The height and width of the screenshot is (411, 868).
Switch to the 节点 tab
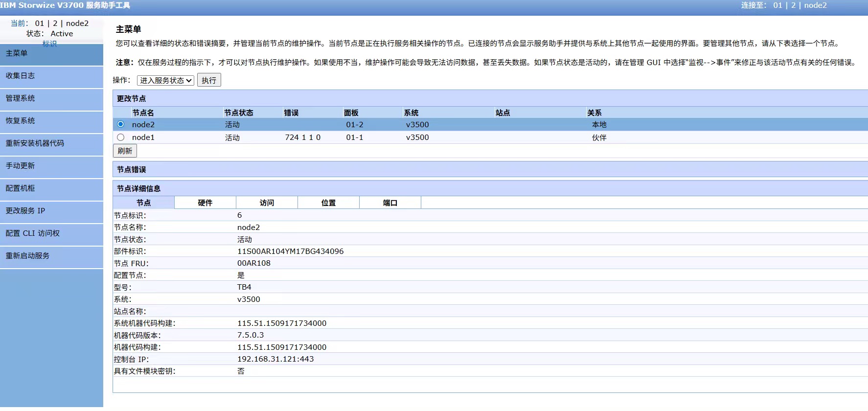coord(143,203)
